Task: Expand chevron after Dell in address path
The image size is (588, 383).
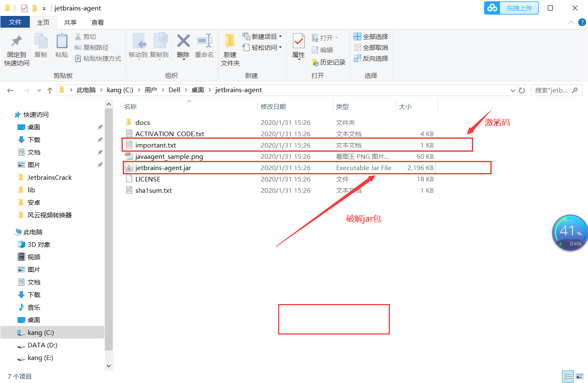Action: (186, 90)
